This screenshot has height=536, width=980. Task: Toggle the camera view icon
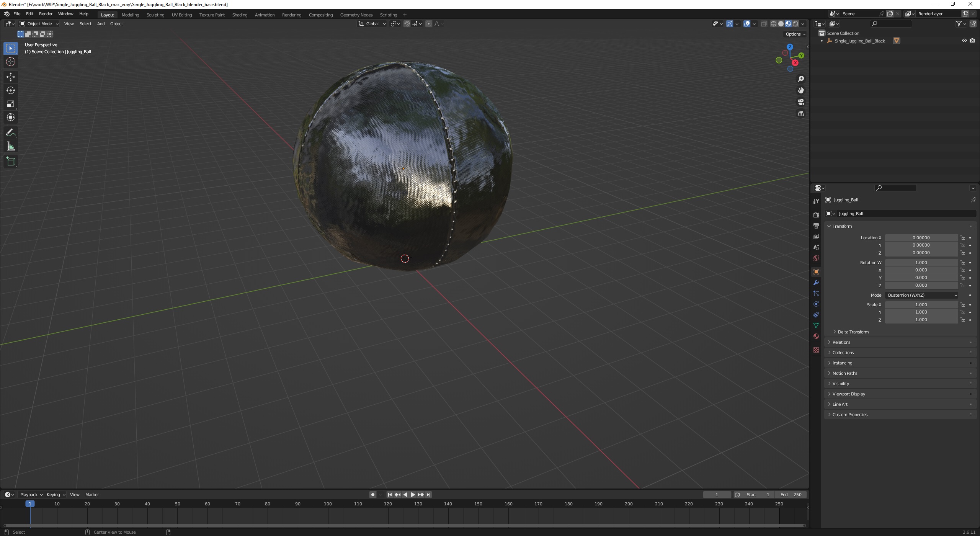(x=800, y=102)
